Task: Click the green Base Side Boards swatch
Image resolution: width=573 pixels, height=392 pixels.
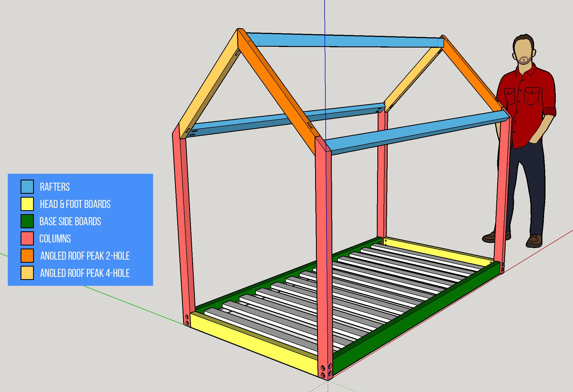Action: click(x=27, y=221)
